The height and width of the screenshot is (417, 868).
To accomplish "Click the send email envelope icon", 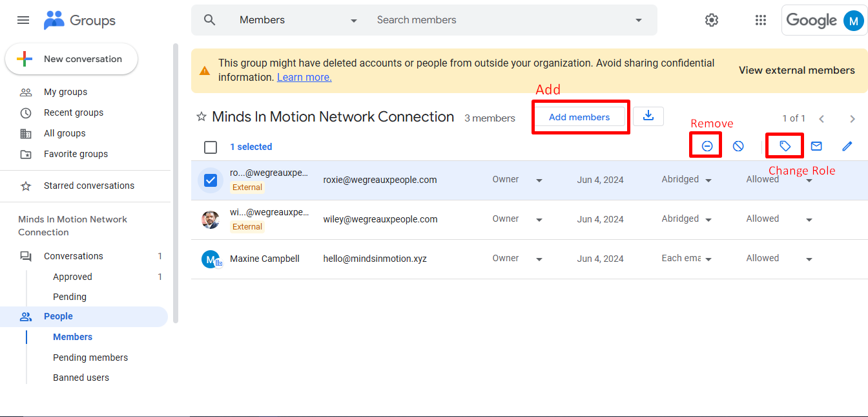I will point(816,147).
